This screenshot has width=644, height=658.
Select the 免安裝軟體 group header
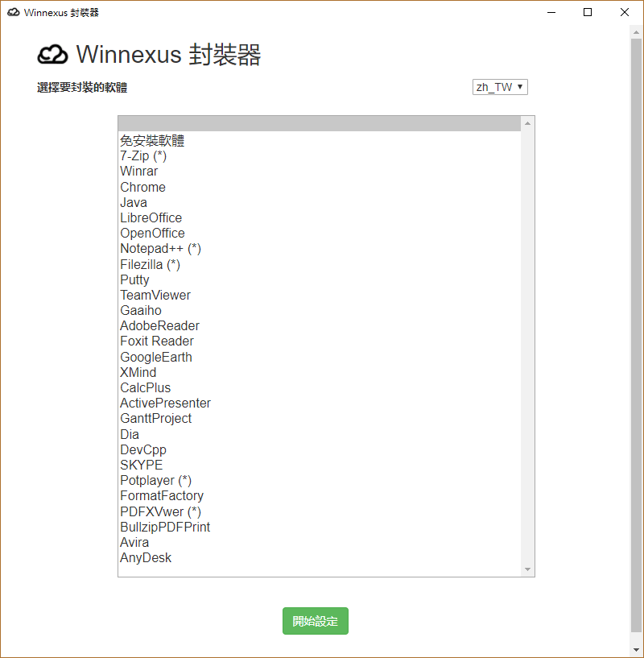[320, 140]
